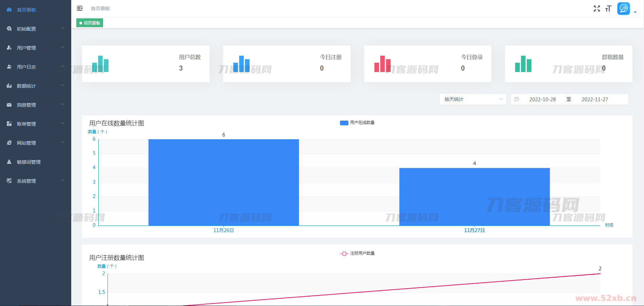Toggle fullscreen mode icon
644x306 pixels.
click(597, 8)
